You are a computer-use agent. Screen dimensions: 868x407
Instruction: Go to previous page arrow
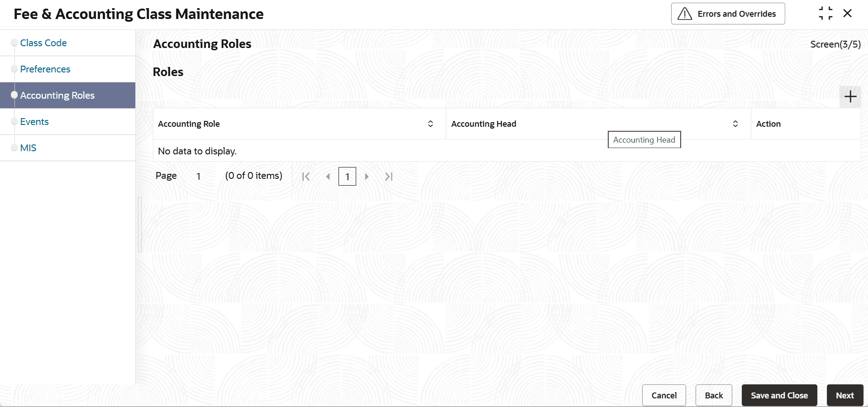(x=328, y=177)
